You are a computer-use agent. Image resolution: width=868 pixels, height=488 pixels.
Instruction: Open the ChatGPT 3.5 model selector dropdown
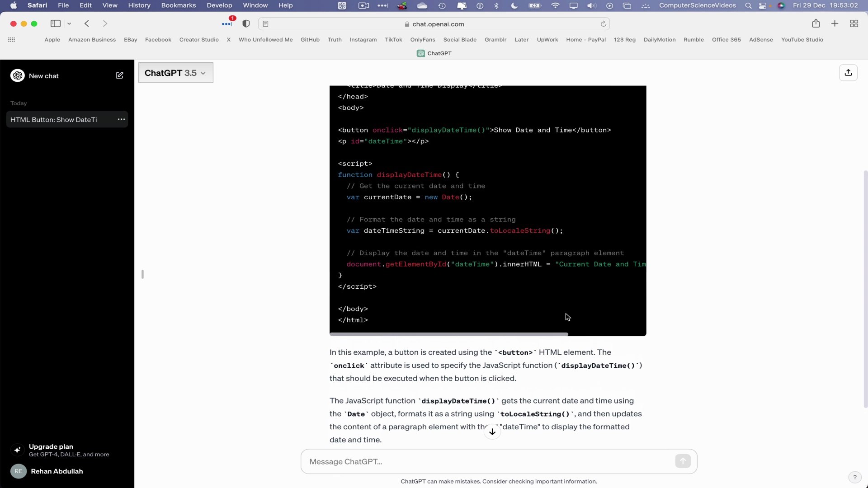tap(175, 72)
